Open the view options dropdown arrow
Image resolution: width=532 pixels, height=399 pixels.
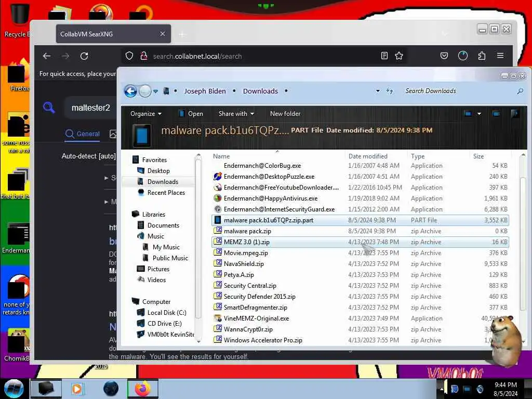coord(479,114)
